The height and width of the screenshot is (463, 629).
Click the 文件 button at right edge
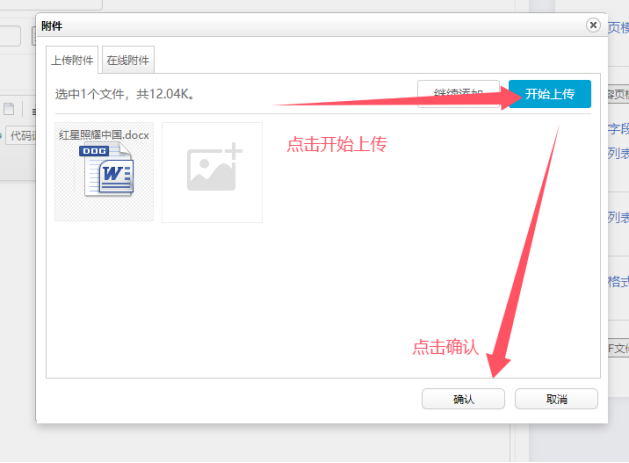pyautogui.click(x=618, y=349)
